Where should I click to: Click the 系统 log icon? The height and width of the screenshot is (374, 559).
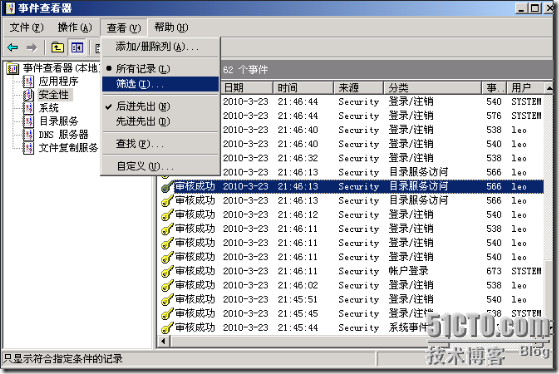point(28,108)
